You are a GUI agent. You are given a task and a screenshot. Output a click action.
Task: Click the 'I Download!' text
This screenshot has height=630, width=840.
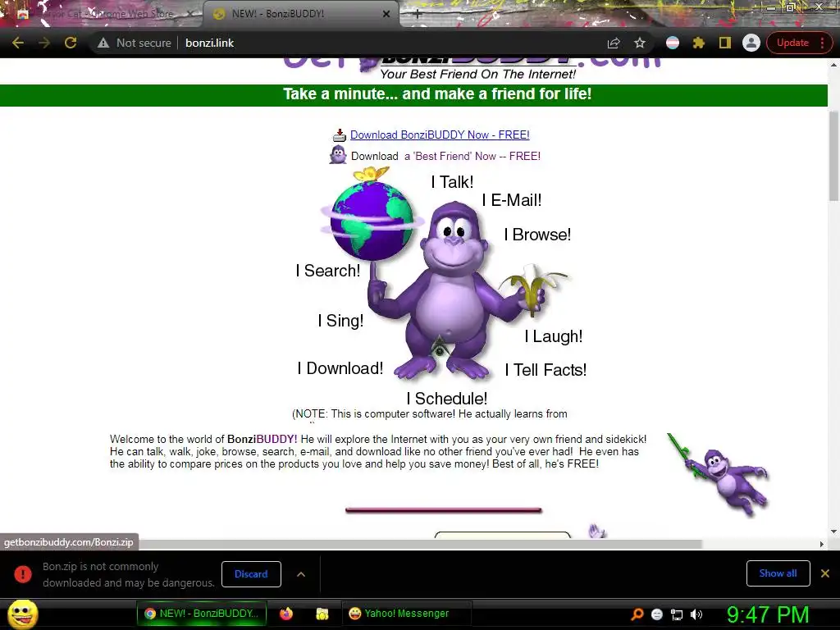(x=340, y=368)
